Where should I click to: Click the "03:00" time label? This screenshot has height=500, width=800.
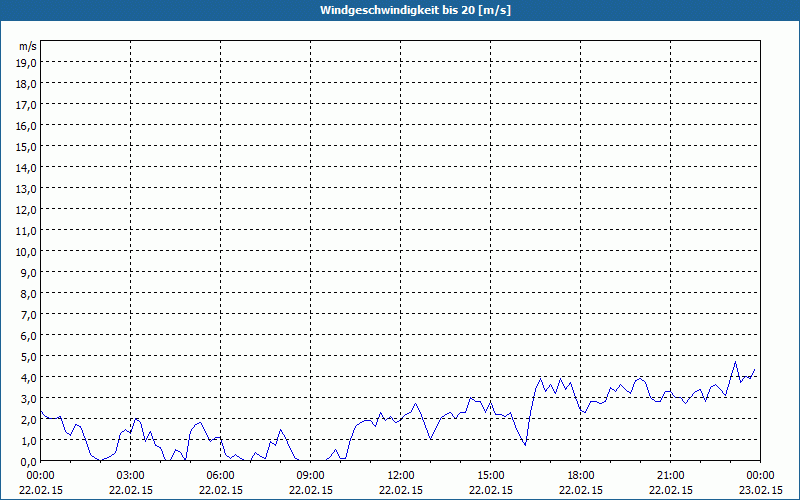click(131, 476)
